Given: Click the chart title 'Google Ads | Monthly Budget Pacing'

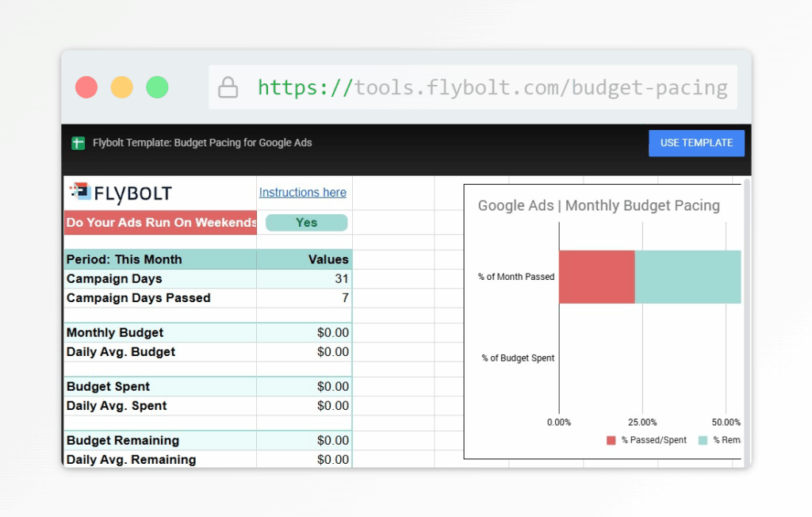Looking at the screenshot, I should [599, 205].
